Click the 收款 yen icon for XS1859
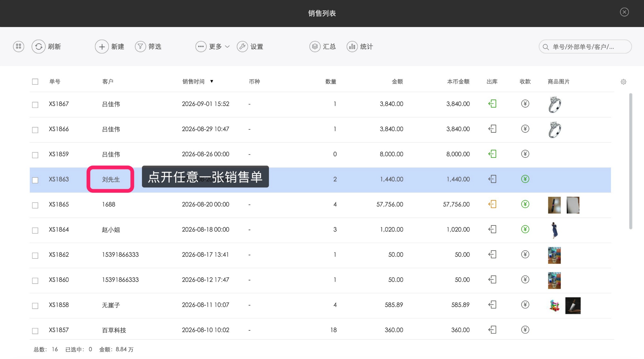Image resolution: width=644 pixels, height=359 pixels. click(x=525, y=154)
